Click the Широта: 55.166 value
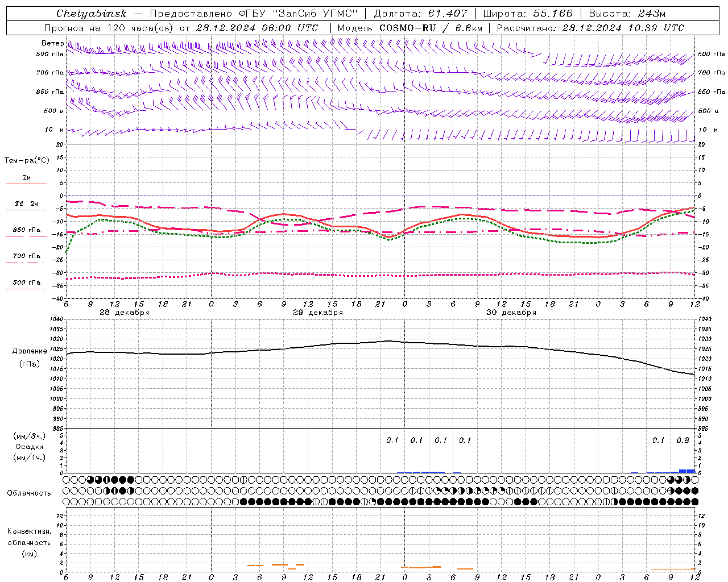728x582 pixels. 527,14
